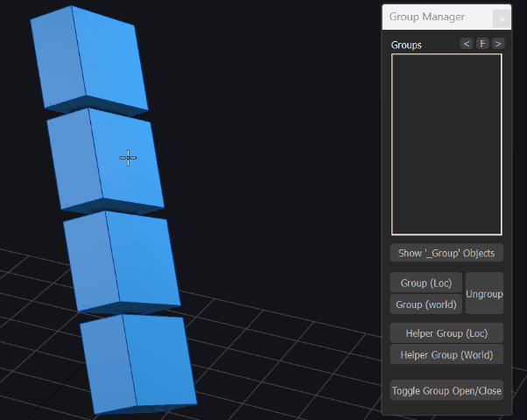The width and height of the screenshot is (527, 420).
Task: Create a Helper Group (World)
Action: 446,354
